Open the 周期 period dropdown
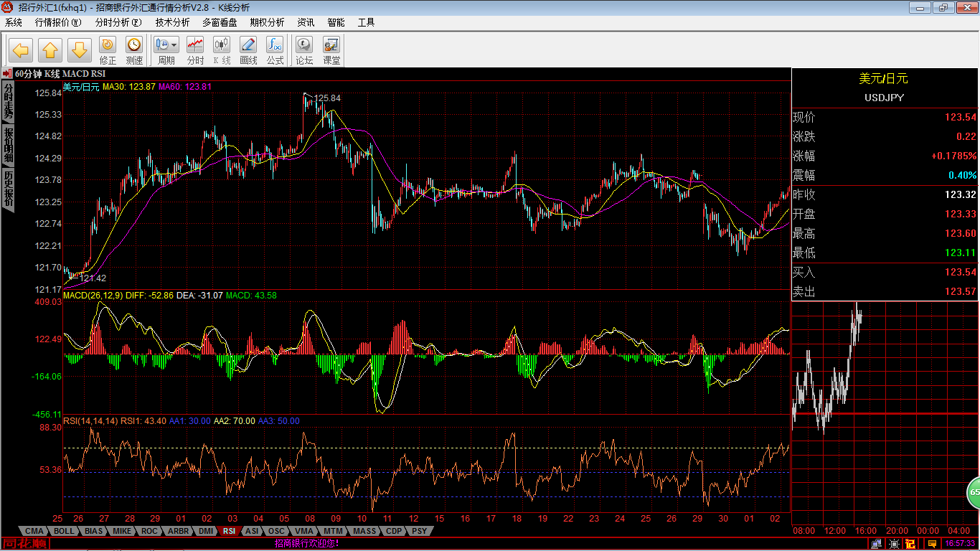The height and width of the screenshot is (551, 980). pos(166,51)
